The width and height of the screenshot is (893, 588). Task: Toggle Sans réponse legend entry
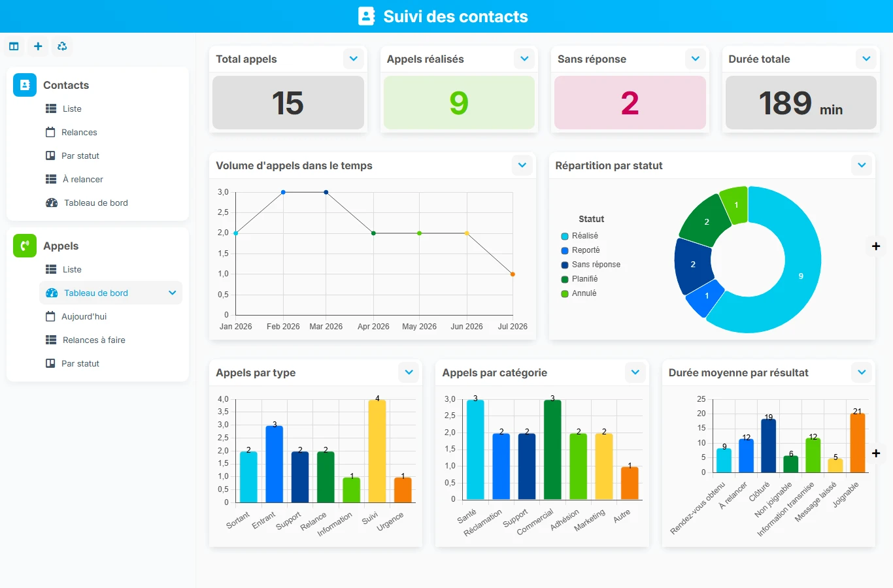click(x=591, y=265)
